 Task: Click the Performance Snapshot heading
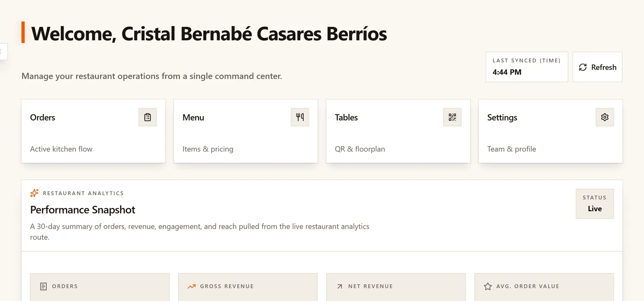click(83, 210)
